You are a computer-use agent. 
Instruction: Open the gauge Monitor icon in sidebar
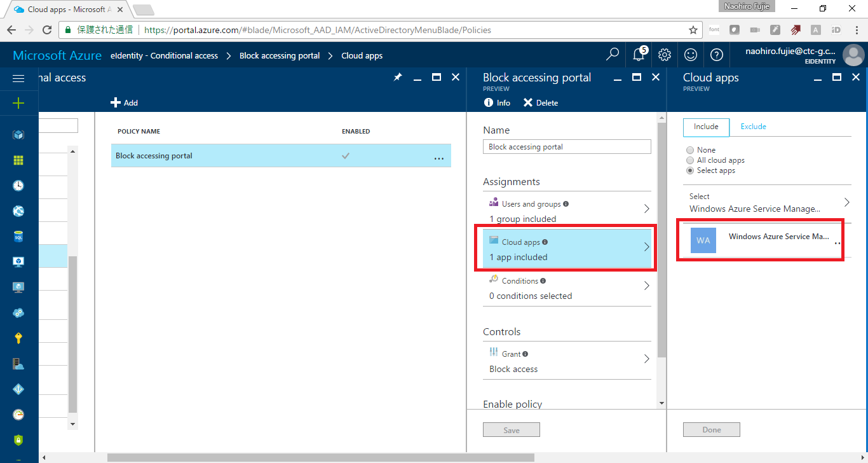[x=18, y=415]
